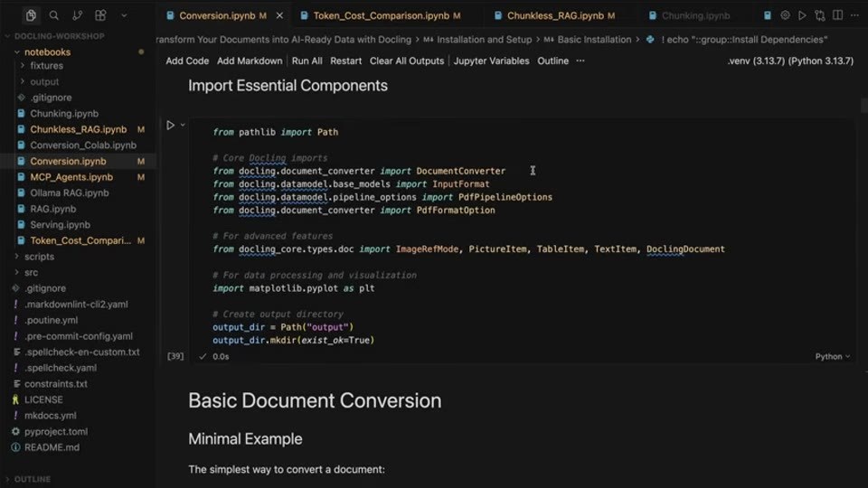868x488 pixels.
Task: Open .spellcheck.yaml file
Action: (x=61, y=368)
